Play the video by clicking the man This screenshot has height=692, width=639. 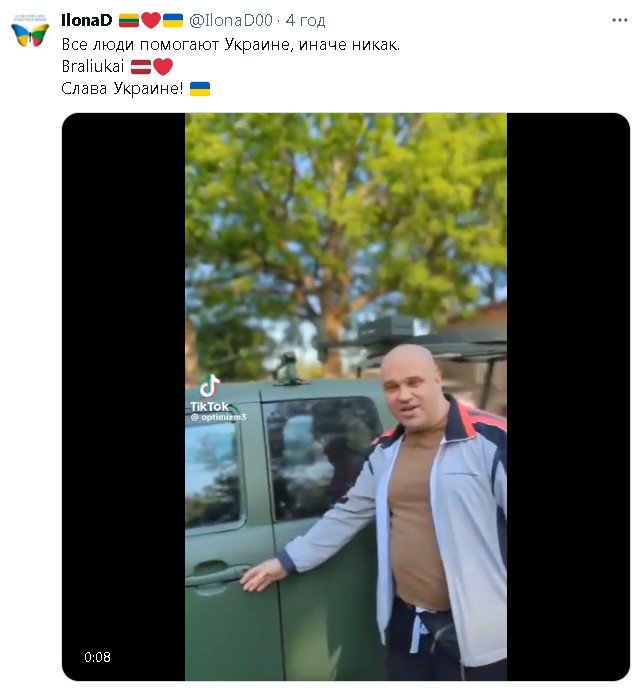point(424,508)
